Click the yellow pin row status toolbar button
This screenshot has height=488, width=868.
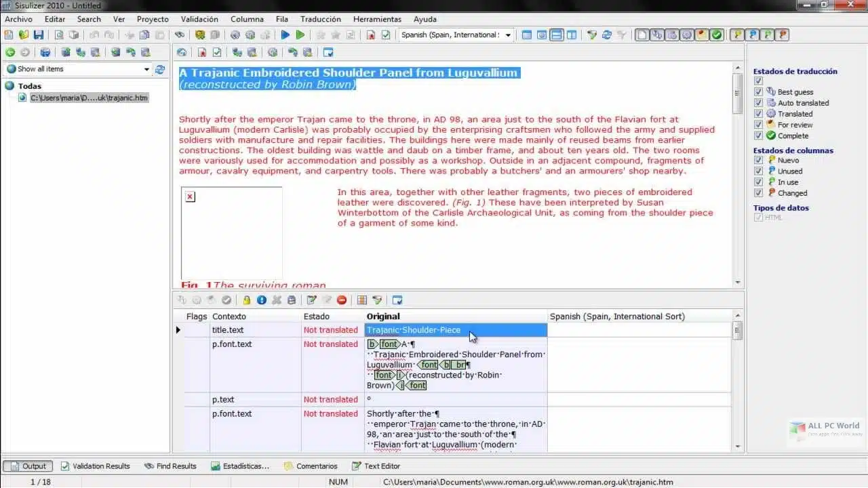(737, 35)
